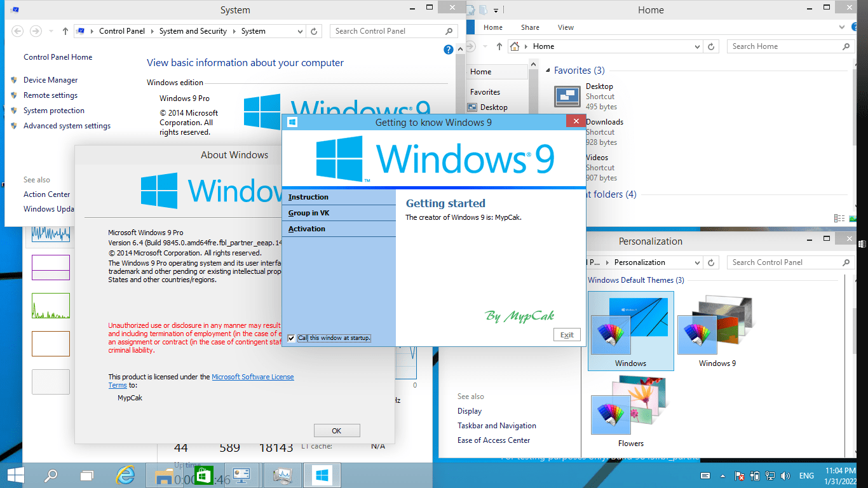Open File Explorer taskbar icon
This screenshot has height=488, width=868.
pos(165,475)
